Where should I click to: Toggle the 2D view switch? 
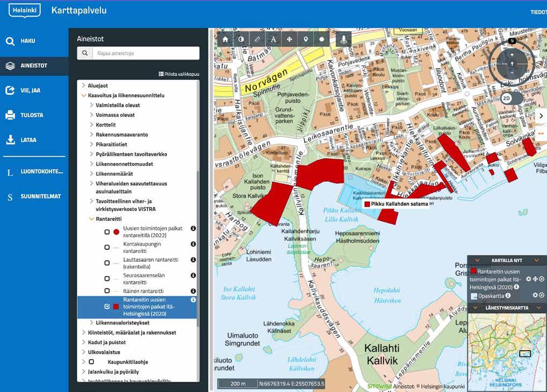point(512,98)
